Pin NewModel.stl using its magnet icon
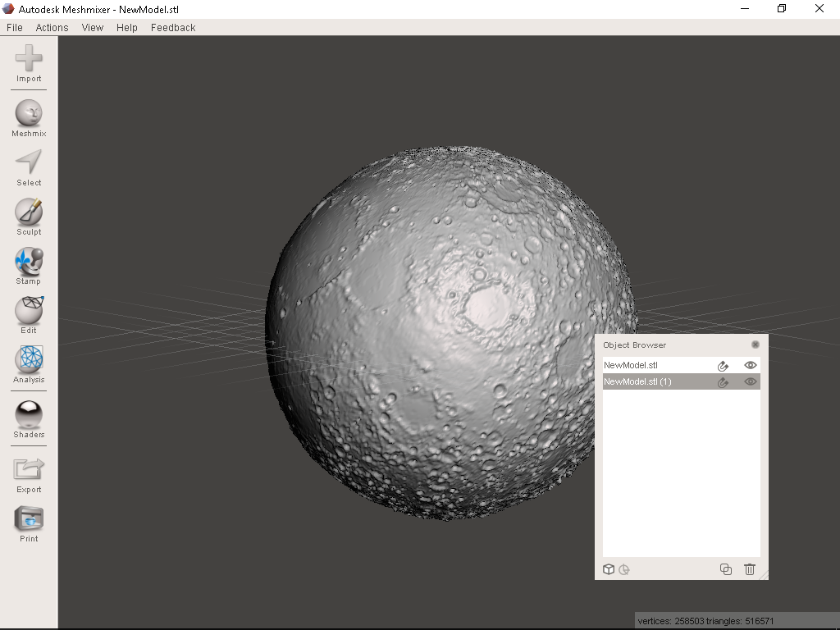 pos(723,365)
